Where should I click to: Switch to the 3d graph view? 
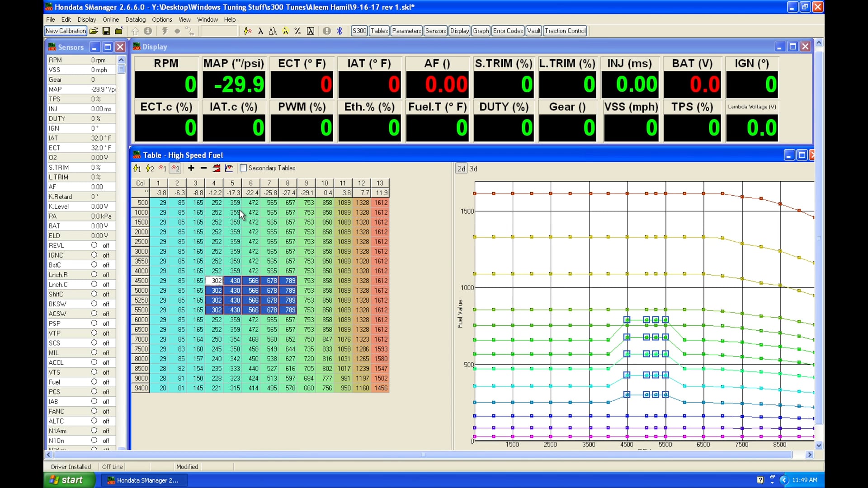(x=473, y=169)
